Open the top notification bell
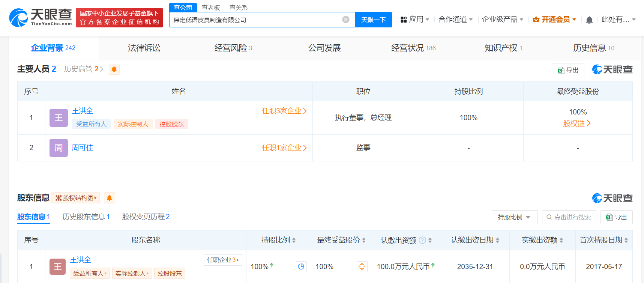Screen dimensions: 644x283 [589, 20]
